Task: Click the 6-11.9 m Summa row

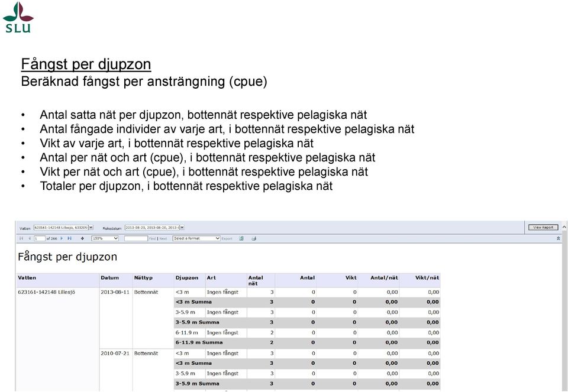Action: 307,342
